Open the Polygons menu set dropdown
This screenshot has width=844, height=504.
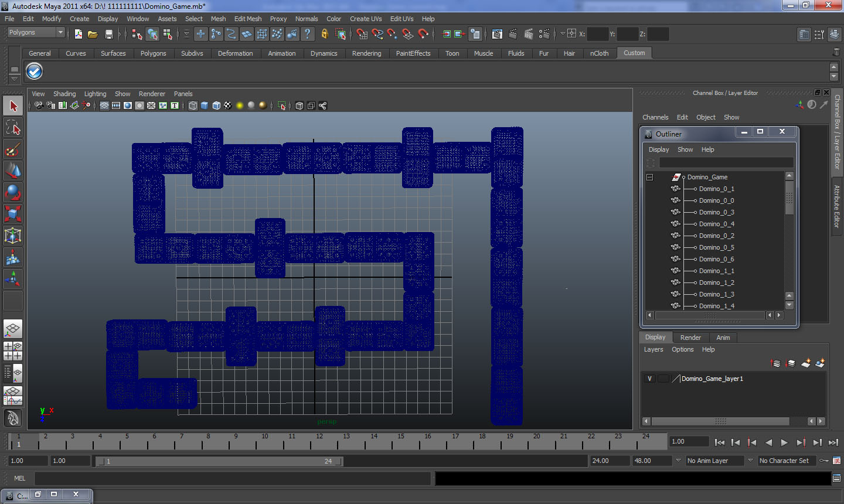(35, 33)
